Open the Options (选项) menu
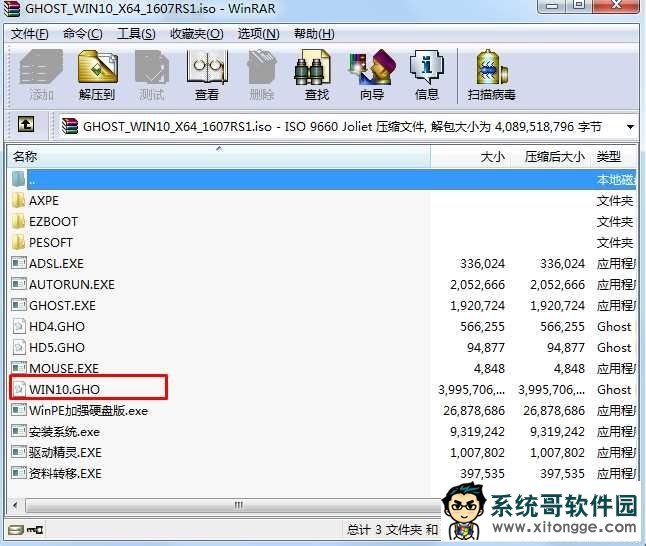 tap(259, 33)
